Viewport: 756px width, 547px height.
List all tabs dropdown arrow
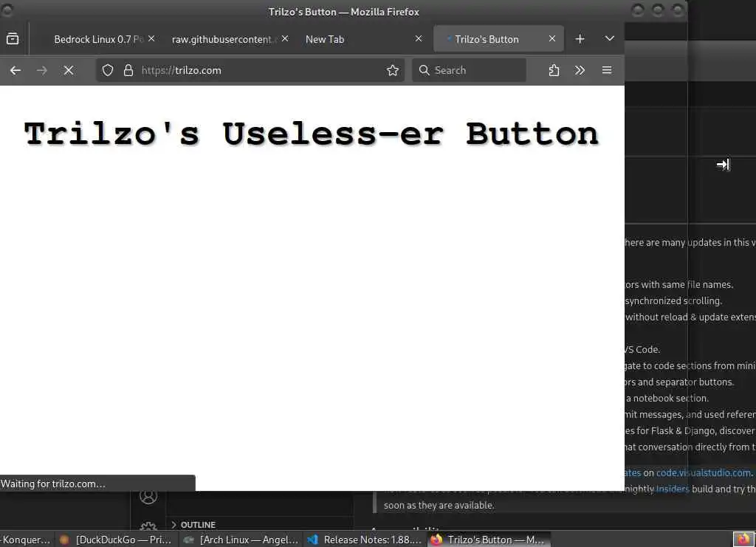click(x=609, y=38)
